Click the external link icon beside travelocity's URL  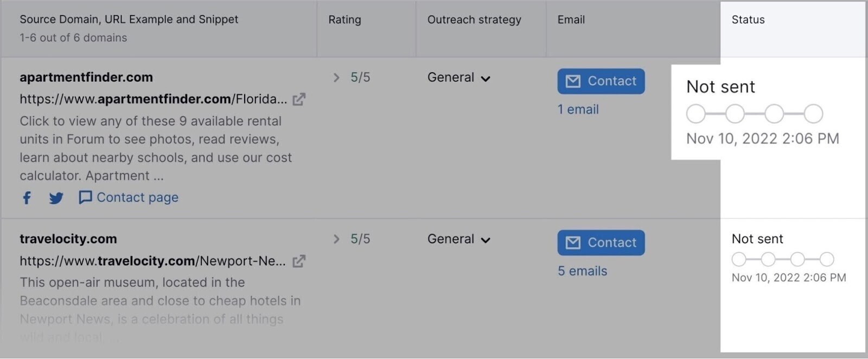click(x=299, y=261)
